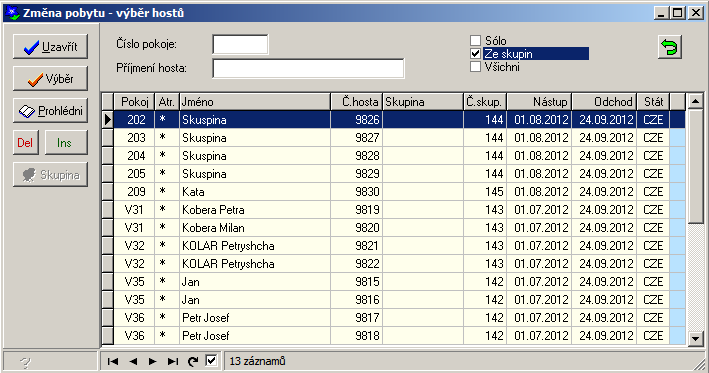Click the Č.skup. column header

pyautogui.click(x=485, y=102)
